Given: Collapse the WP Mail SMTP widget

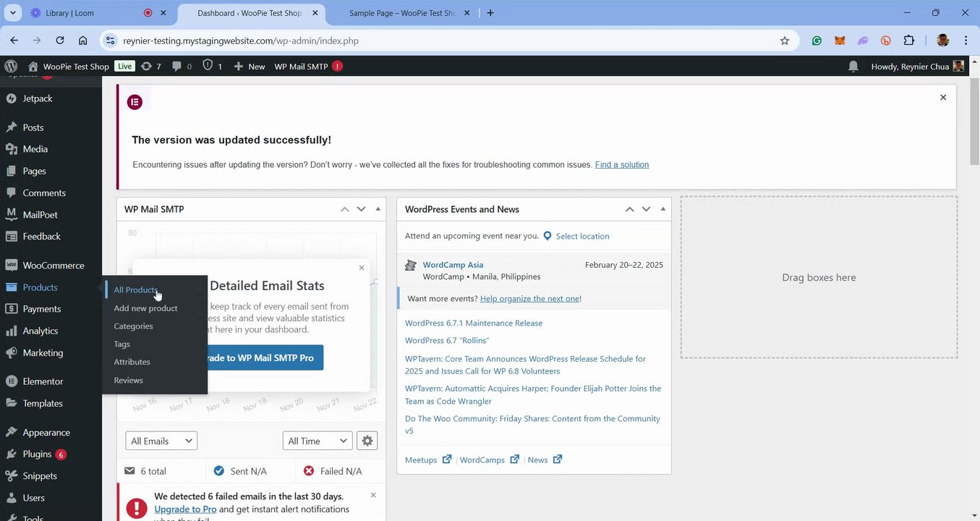Looking at the screenshot, I should 378,209.
